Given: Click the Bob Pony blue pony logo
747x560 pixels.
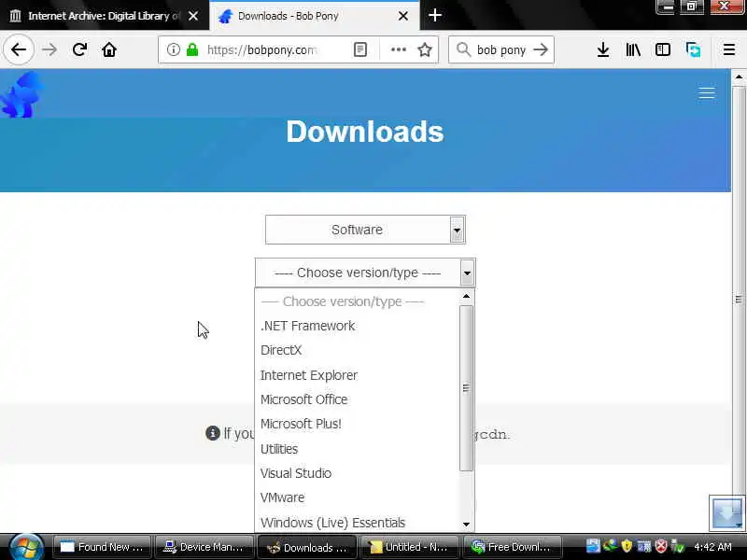Looking at the screenshot, I should [x=21, y=94].
